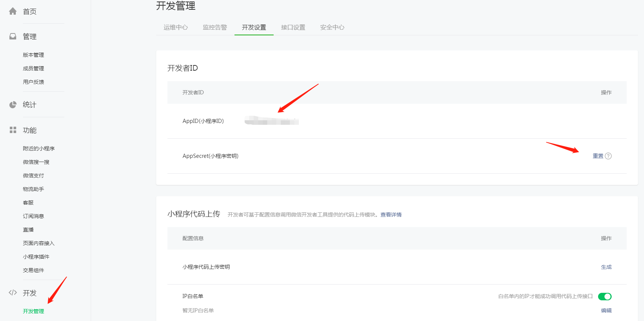Click 生成 for 小程序代码上传密钥

pyautogui.click(x=606, y=267)
